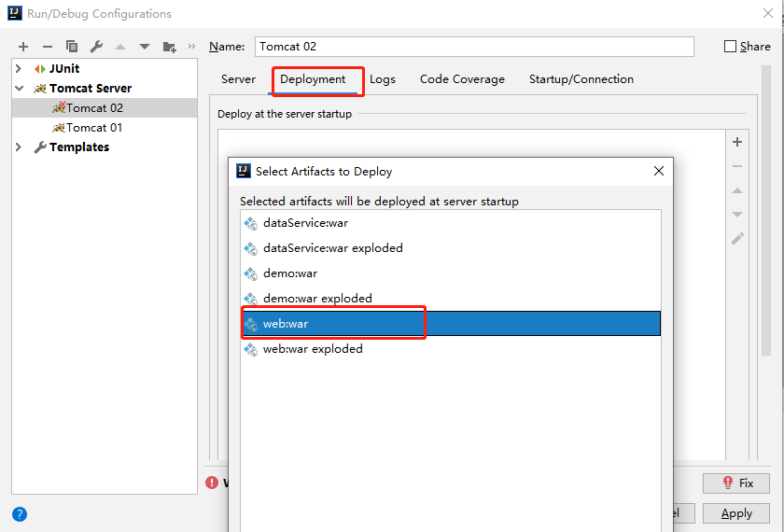The height and width of the screenshot is (532, 784).
Task: Click the vertical scrollbar of config panel
Action: pyautogui.click(x=766, y=210)
